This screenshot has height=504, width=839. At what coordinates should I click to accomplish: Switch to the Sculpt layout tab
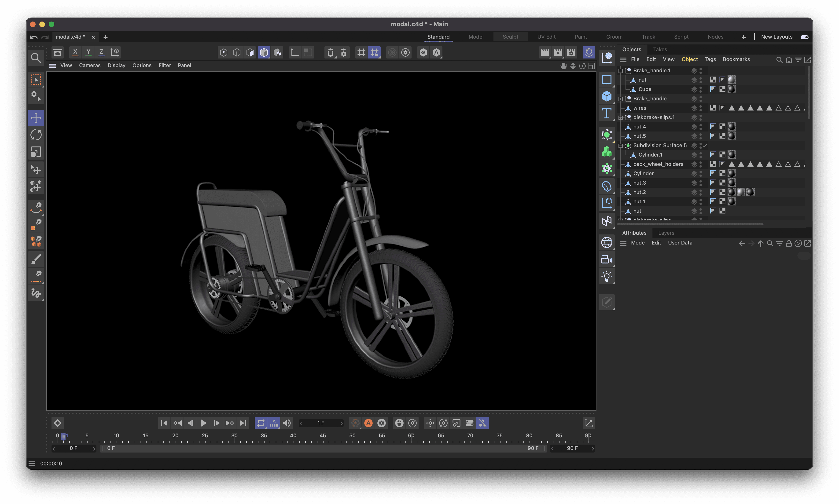(510, 37)
